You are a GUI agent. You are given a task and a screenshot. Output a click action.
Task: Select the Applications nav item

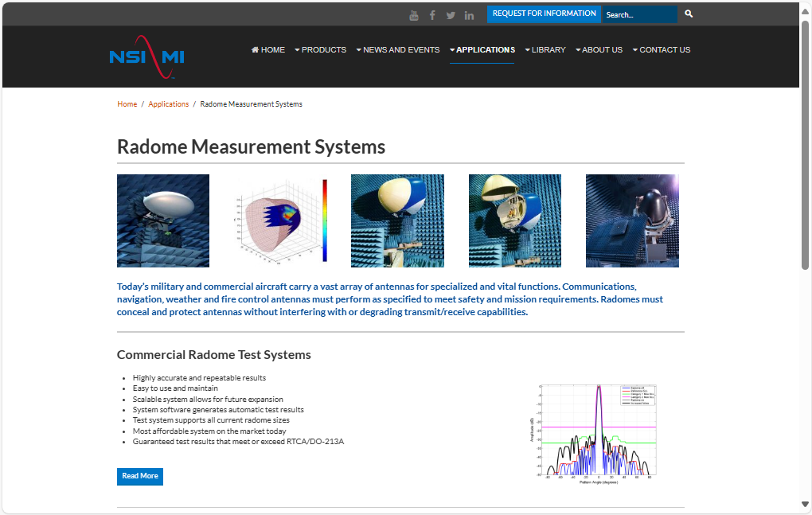(x=482, y=50)
